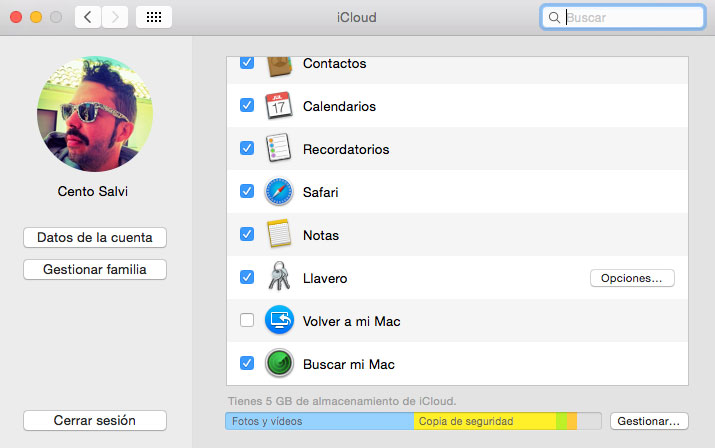Open Llavero Opciones button
715x448 pixels.
click(x=632, y=278)
